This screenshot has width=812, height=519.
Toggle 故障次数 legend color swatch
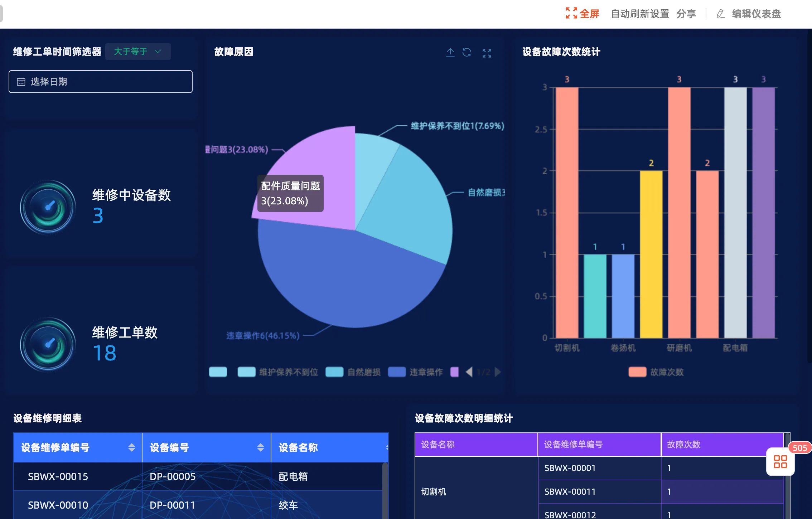(637, 372)
